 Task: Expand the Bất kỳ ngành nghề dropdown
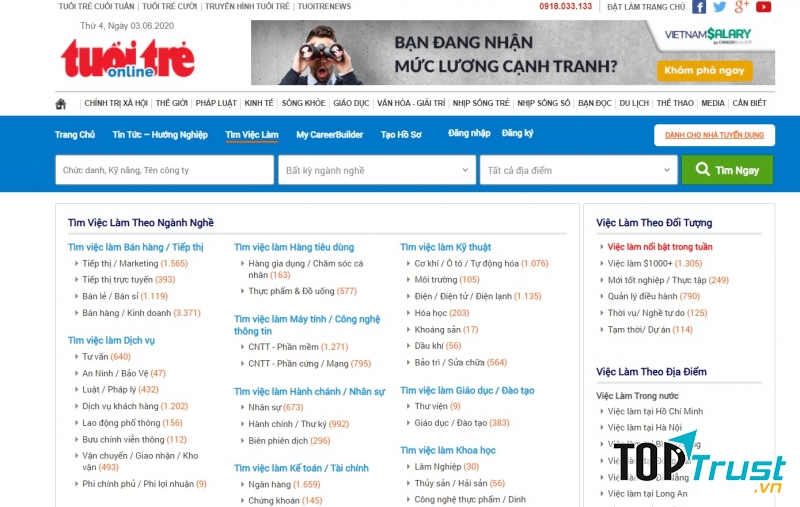pyautogui.click(x=377, y=170)
